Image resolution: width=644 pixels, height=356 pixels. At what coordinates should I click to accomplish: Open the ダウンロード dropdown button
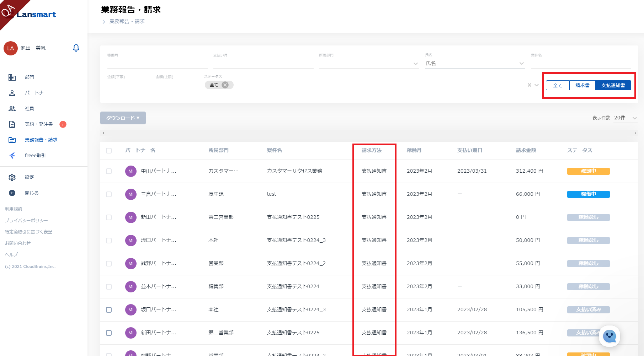pyautogui.click(x=123, y=118)
